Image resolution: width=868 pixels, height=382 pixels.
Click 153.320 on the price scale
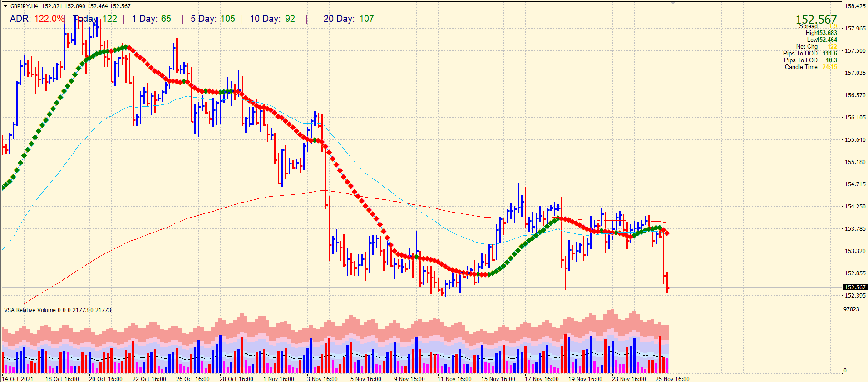click(x=855, y=251)
